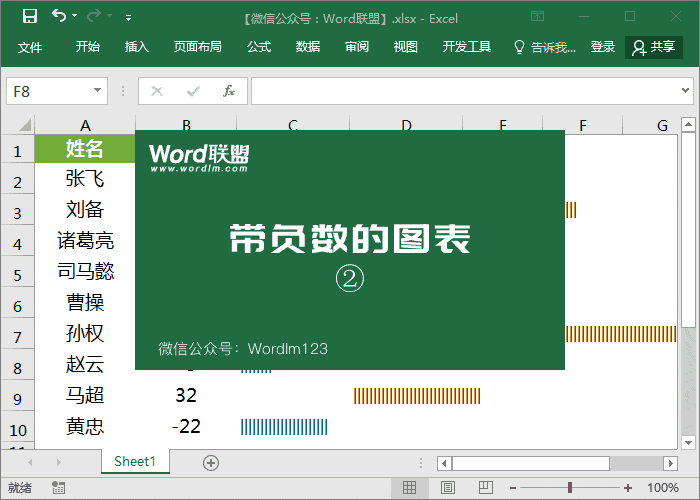Switch to the 审阅 ribbon tab

click(x=357, y=46)
